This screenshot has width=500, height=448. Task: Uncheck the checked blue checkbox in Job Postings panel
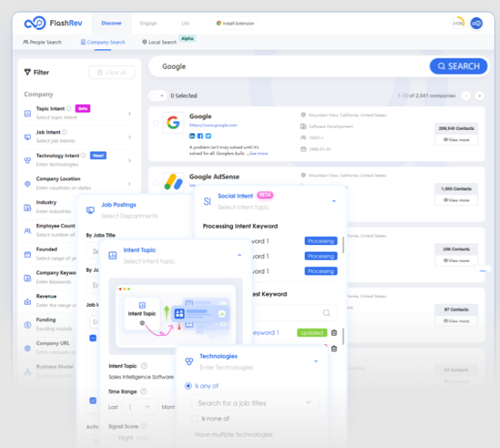point(93,400)
